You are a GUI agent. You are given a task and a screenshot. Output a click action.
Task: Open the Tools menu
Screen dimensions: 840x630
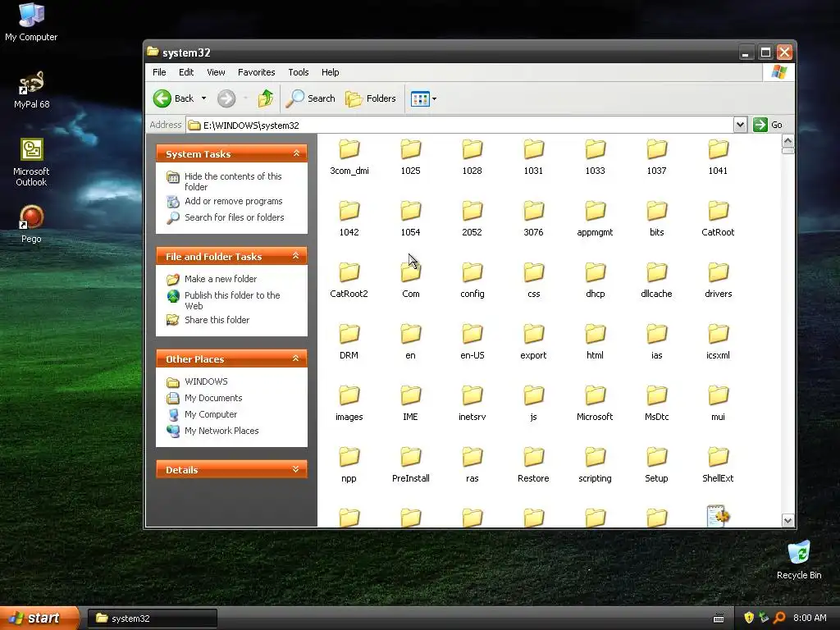[299, 72]
